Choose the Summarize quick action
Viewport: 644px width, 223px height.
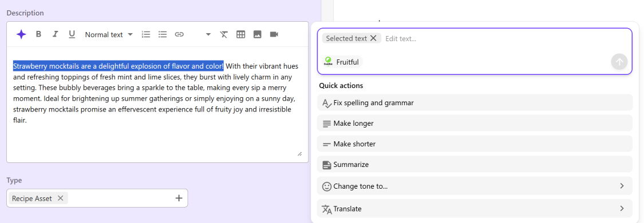pos(475,164)
